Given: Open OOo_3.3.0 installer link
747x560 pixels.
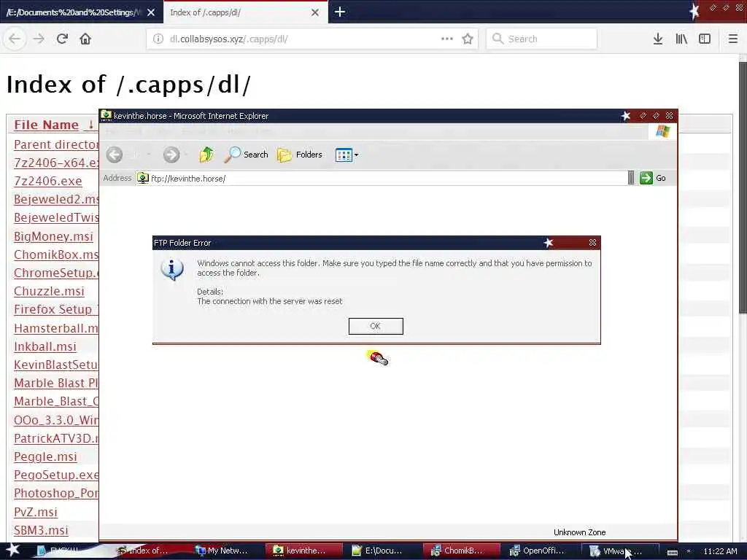Looking at the screenshot, I should tap(56, 420).
